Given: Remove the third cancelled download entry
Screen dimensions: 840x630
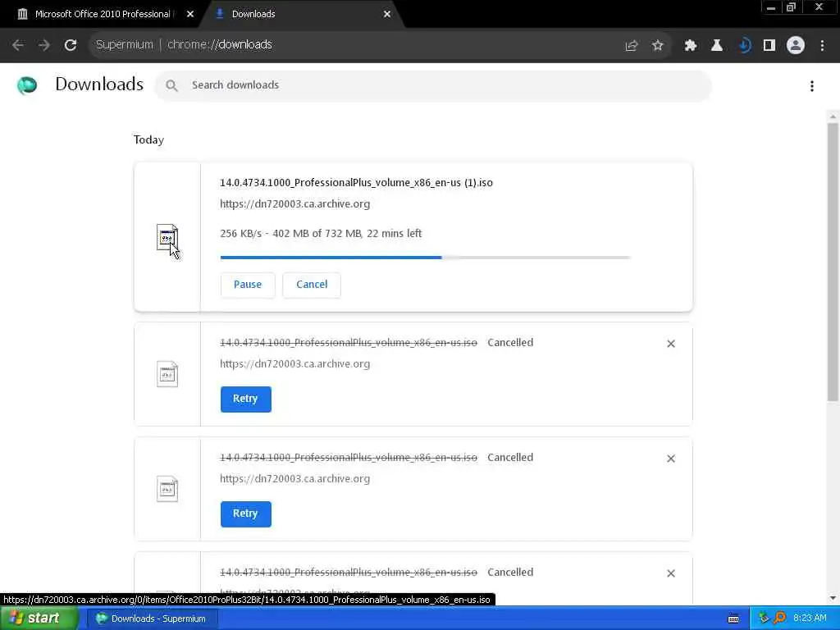Looking at the screenshot, I should tap(671, 573).
